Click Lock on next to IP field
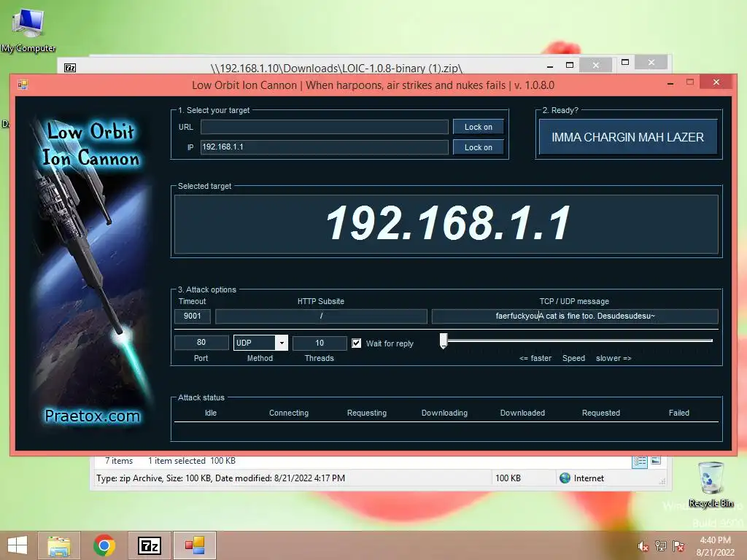 [479, 147]
